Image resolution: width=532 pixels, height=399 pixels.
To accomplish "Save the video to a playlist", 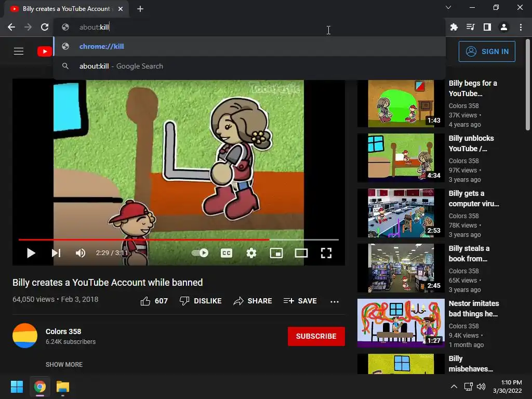I will [x=300, y=301].
